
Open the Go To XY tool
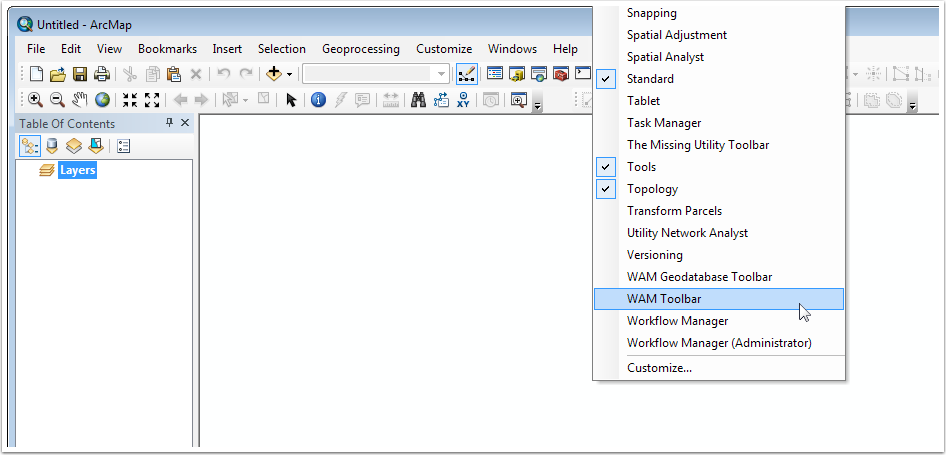click(463, 100)
